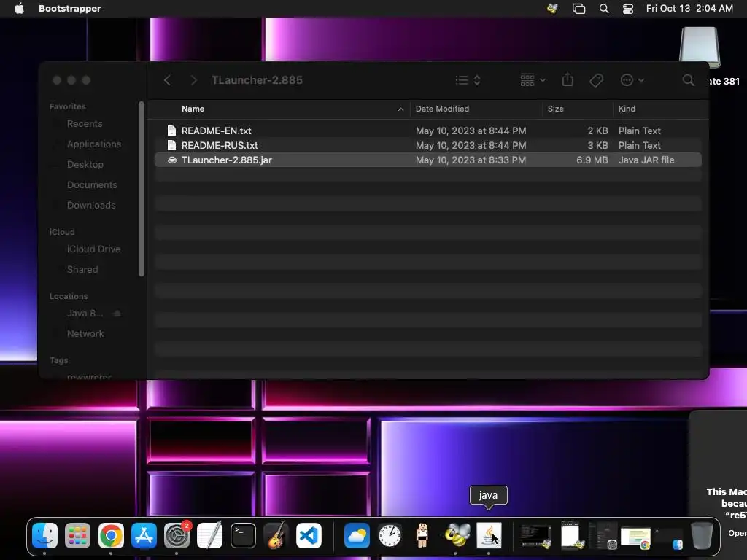Click the Java JAR file kind cell
Viewport: 747px width, 560px height.
(646, 160)
